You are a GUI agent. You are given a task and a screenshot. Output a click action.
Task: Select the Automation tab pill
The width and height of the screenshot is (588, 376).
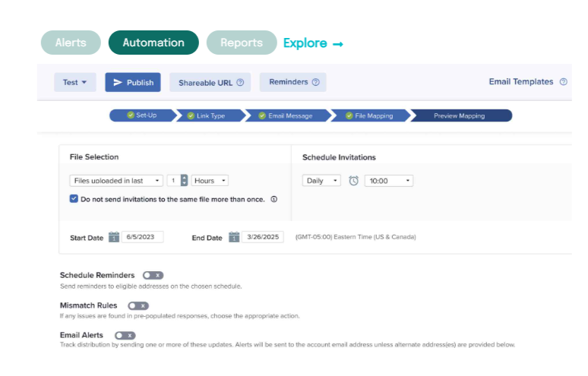click(153, 43)
